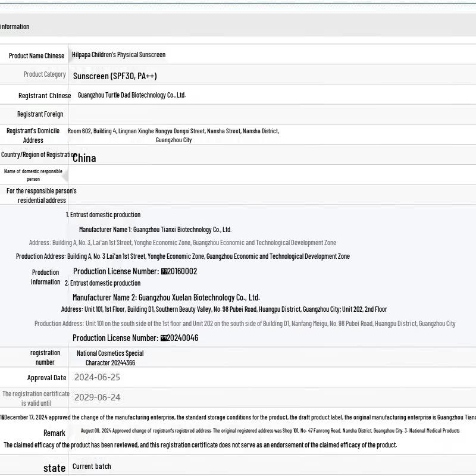Click 'For the responsible person's residential address' label
This screenshot has width=476, height=476.
pos(42,196)
